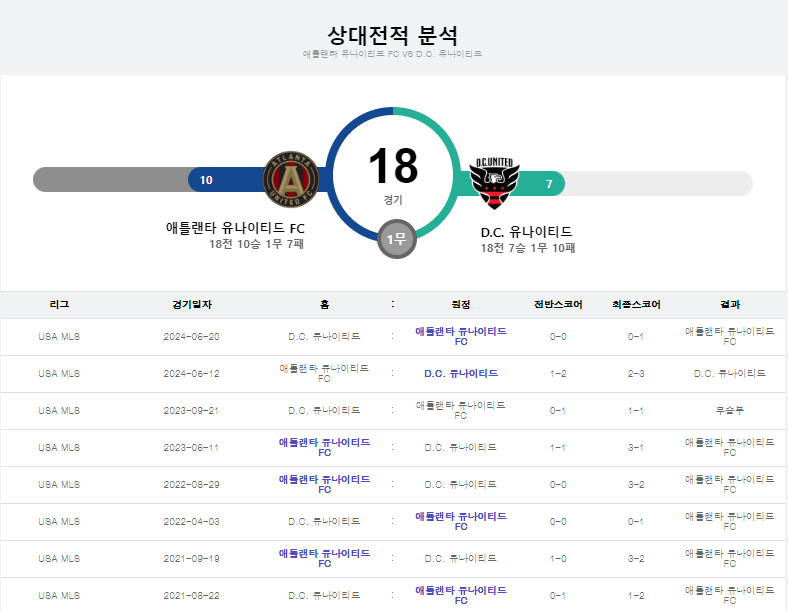Image resolution: width=788 pixels, height=611 pixels.
Task: Click away team 애틀랜타 유나이티드 FC in 2023-09-21 row
Action: (461, 410)
